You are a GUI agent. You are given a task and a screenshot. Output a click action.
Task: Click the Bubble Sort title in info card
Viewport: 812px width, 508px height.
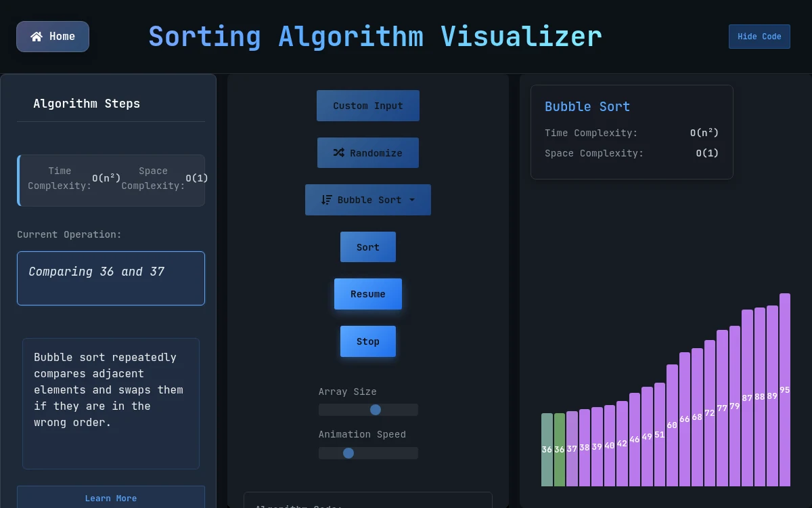pyautogui.click(x=587, y=106)
